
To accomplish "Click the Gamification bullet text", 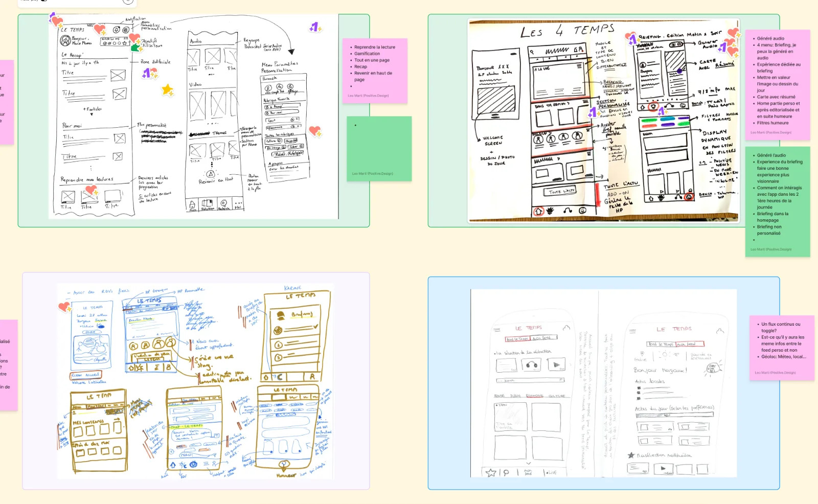I will click(x=367, y=54).
